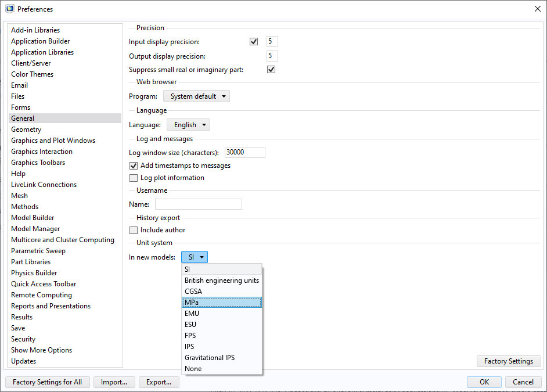The width and height of the screenshot is (547, 392).
Task: Open the Web browser Program dropdown
Action: click(x=196, y=96)
